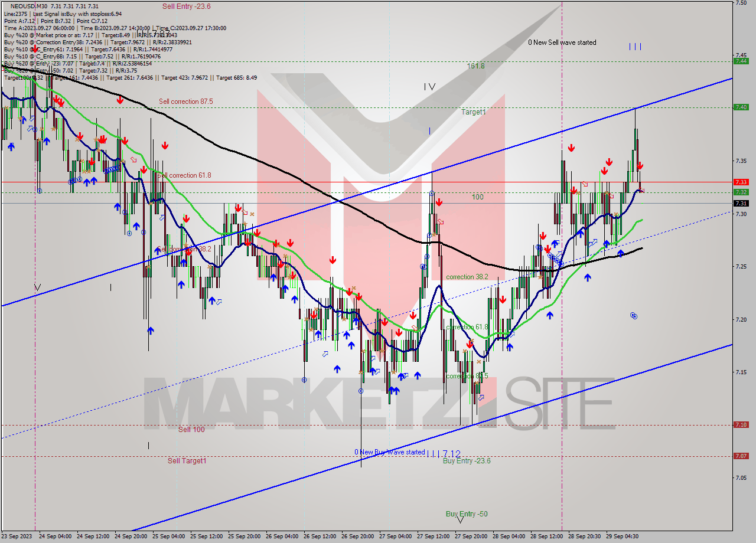Click the red 7.10 price tag

[741, 424]
